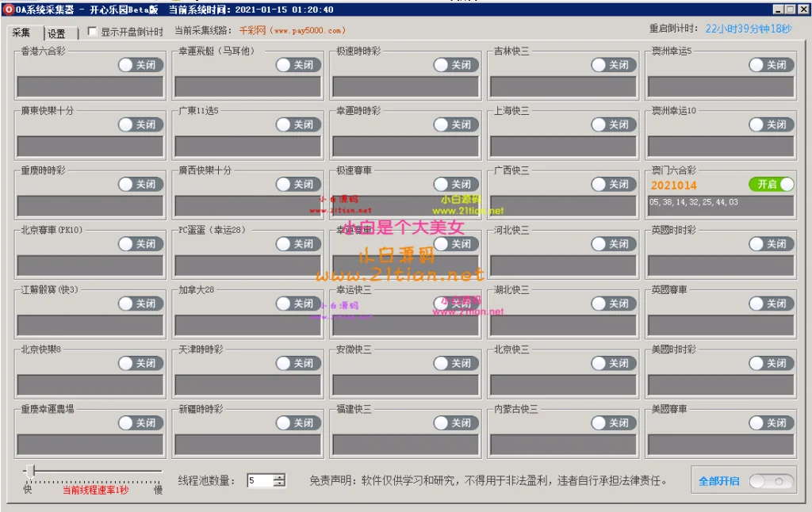
Task: Toggle the 全部开启 master switch
Action: (x=771, y=481)
